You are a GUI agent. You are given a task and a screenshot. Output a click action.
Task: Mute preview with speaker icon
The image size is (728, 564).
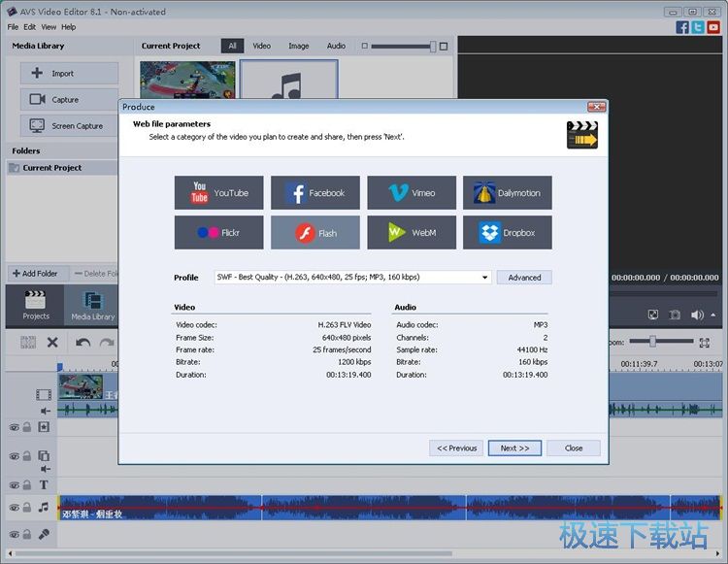(x=697, y=315)
